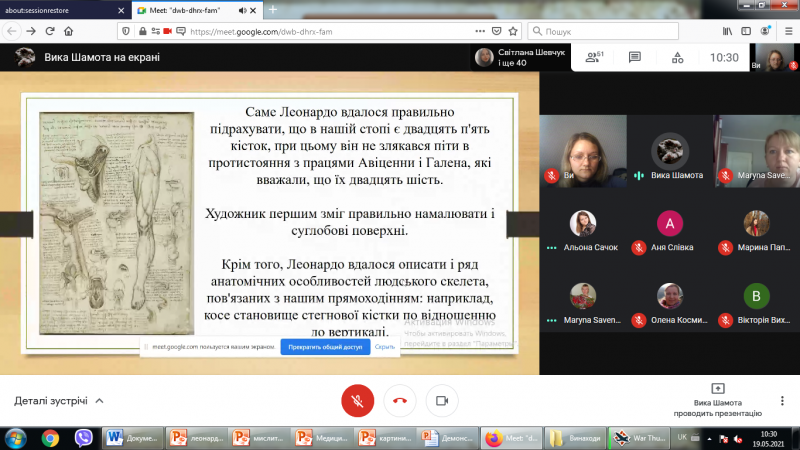Toggle the Firefox sidebar view
Viewport: 800px width, 450px height.
coord(746,31)
